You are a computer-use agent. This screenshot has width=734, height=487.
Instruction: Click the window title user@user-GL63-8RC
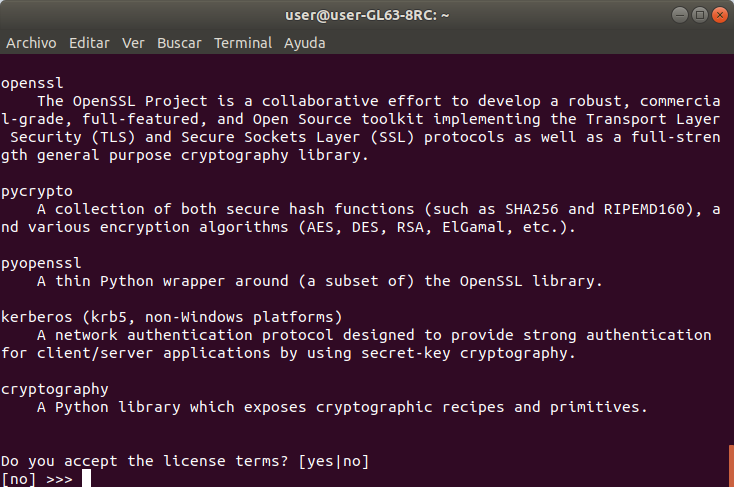367,15
